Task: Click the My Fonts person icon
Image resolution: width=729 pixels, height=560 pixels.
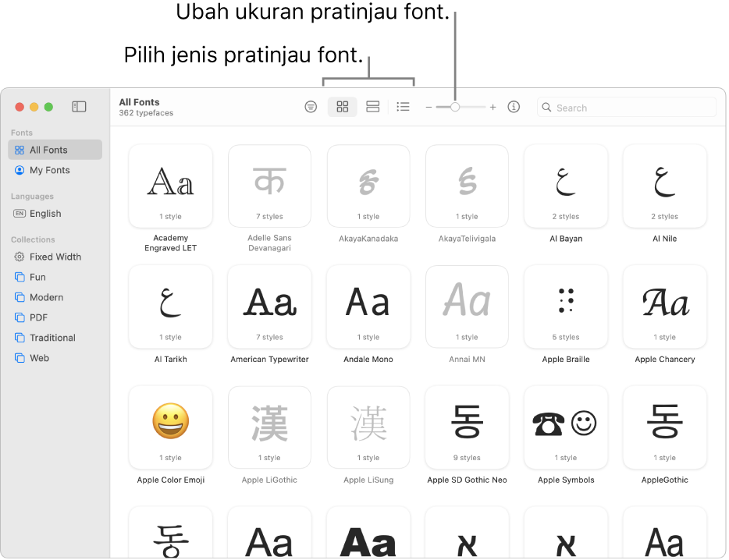Action: pos(19,170)
